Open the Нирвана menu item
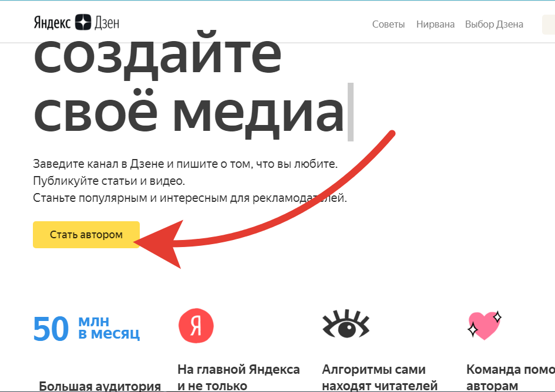555x392 pixels. [x=435, y=24]
